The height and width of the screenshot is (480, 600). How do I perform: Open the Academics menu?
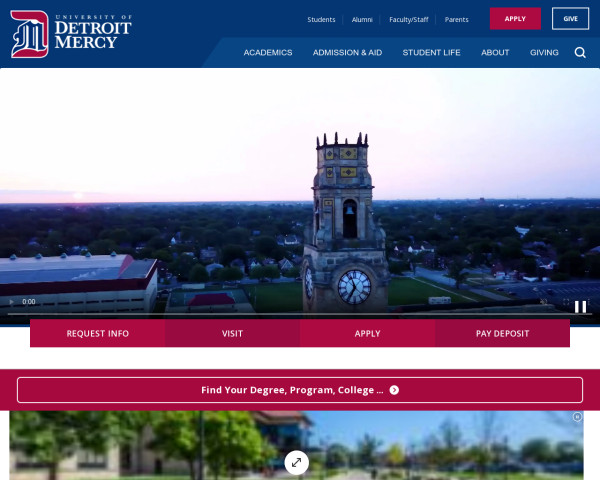(268, 52)
